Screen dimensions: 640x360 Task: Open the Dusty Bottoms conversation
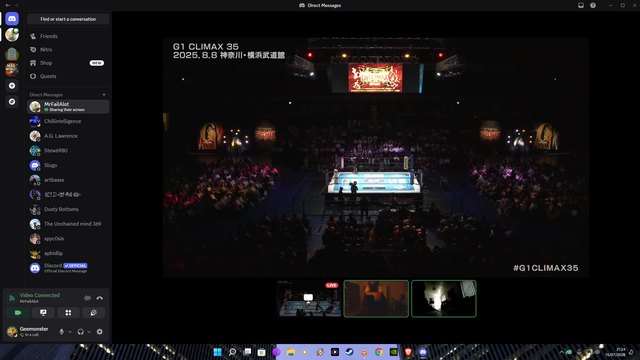(x=68, y=209)
